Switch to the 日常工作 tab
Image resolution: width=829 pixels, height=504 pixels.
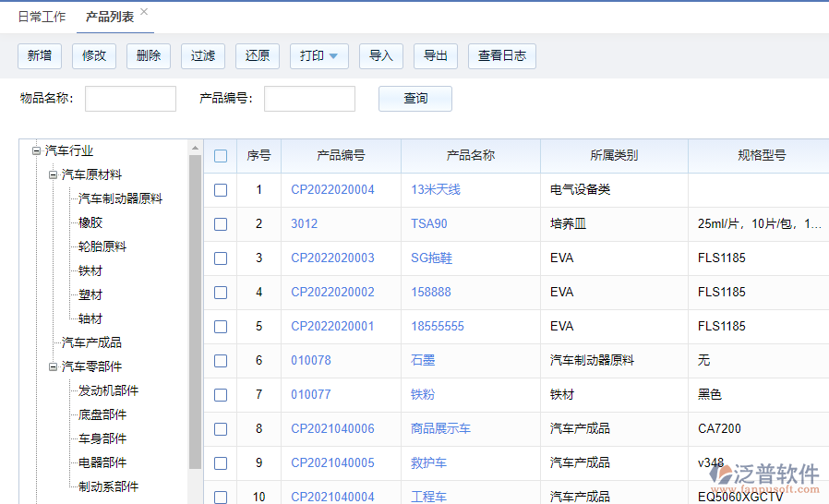[42, 18]
